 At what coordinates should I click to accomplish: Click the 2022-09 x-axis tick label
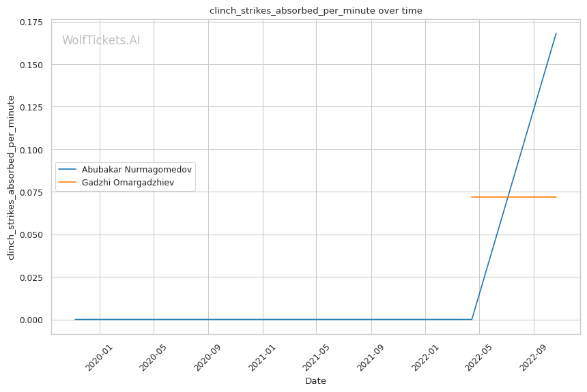pos(534,358)
